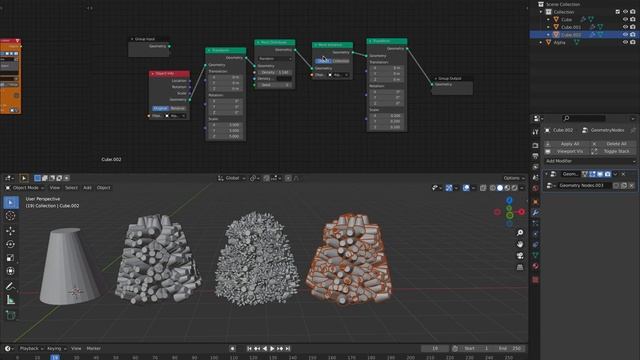Choose the Annotate pencil tool
The width and height of the screenshot is (640, 360).
[x=11, y=286]
